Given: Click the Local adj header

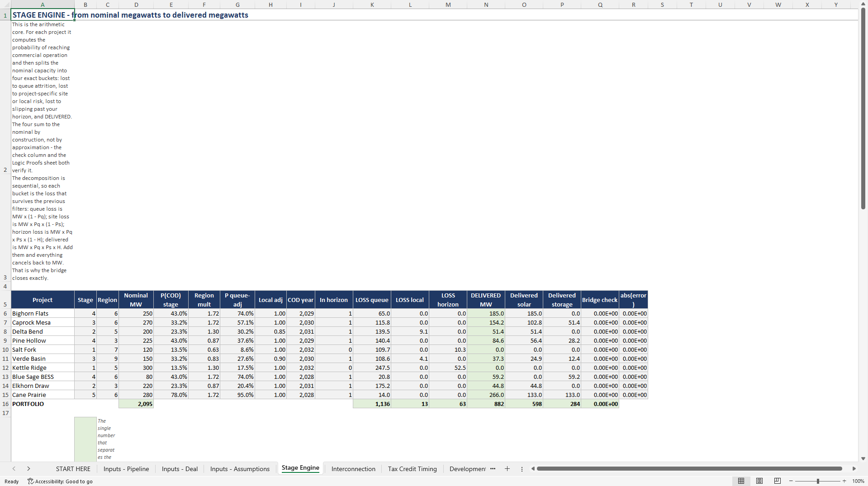Looking at the screenshot, I should pos(270,300).
